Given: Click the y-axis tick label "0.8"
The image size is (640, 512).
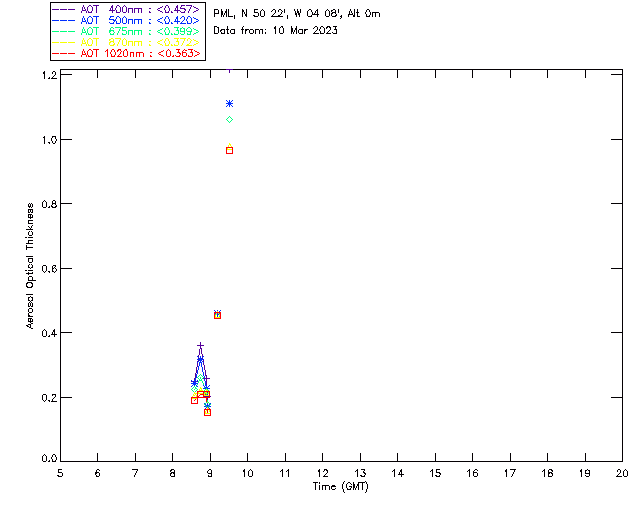Looking at the screenshot, I should 49,204.
